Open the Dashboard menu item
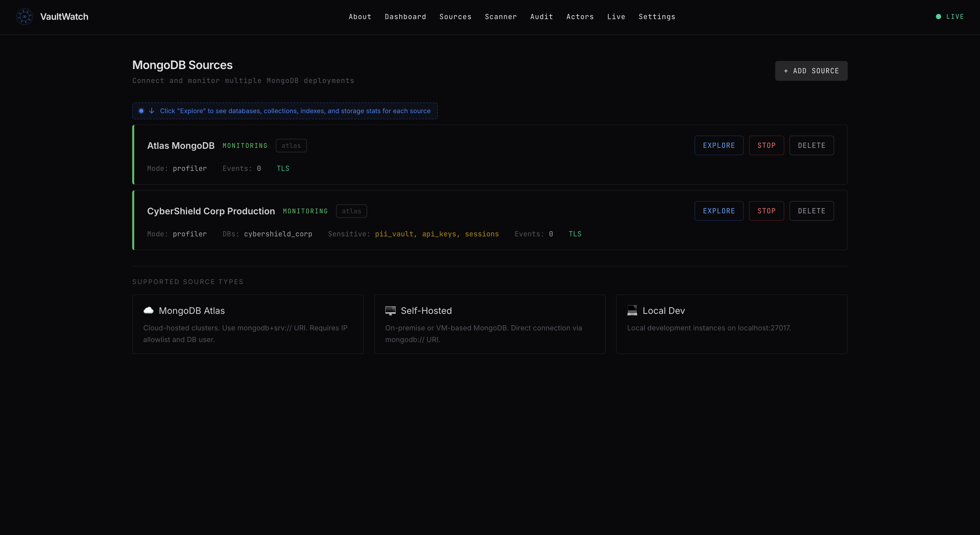The image size is (980, 535). [x=405, y=17]
